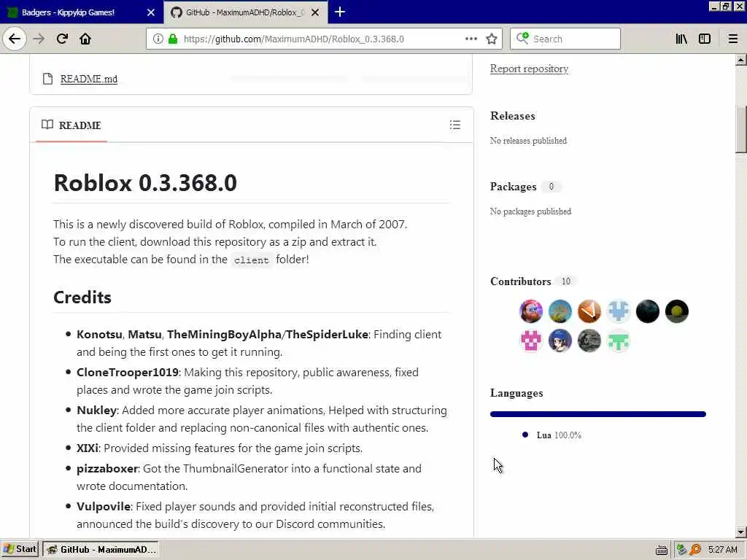
Task: Click the XIXi credit name
Action: click(x=88, y=448)
